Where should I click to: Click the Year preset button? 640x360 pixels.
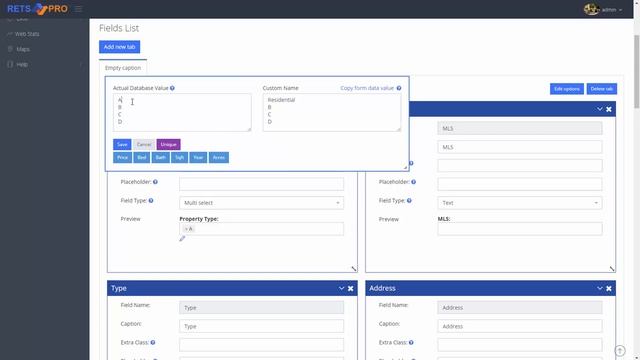coord(198,158)
